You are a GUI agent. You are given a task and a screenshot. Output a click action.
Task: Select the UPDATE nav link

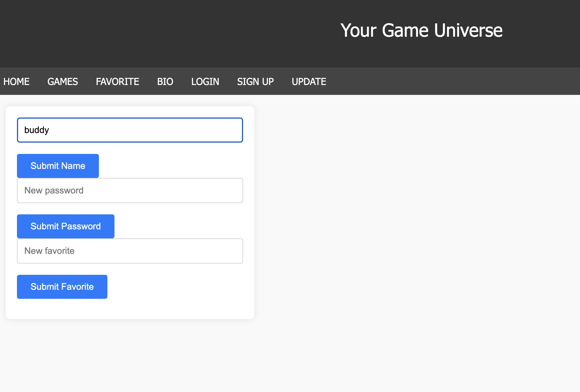309,82
